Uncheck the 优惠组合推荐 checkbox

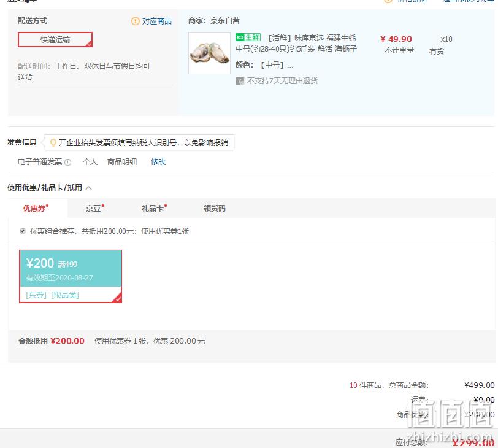tap(23, 231)
